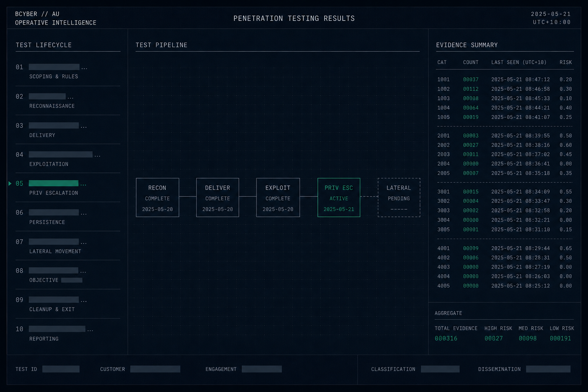
Task: Select lifecycle step 10 Reporting
Action: (68, 333)
